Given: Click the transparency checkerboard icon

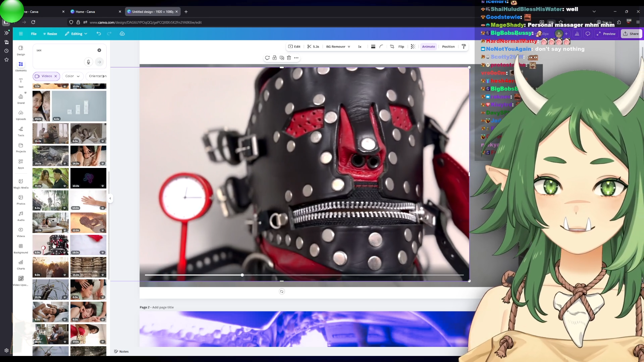Looking at the screenshot, I should (x=413, y=47).
